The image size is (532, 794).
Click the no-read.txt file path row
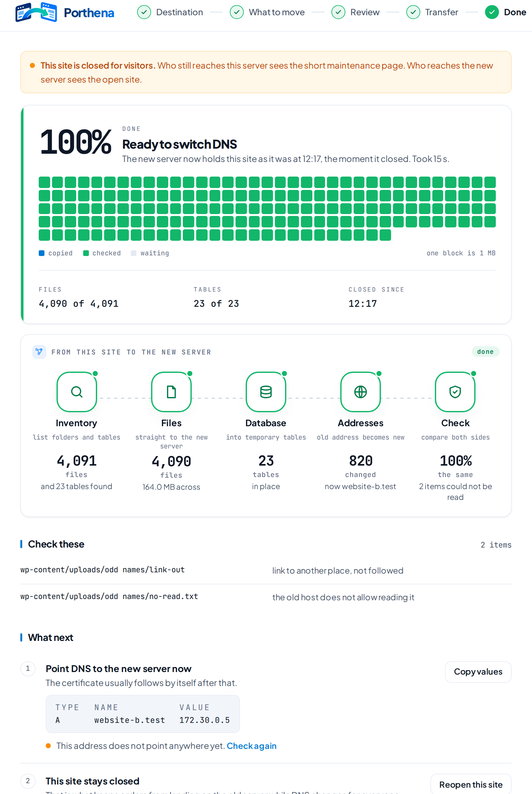coord(266,597)
